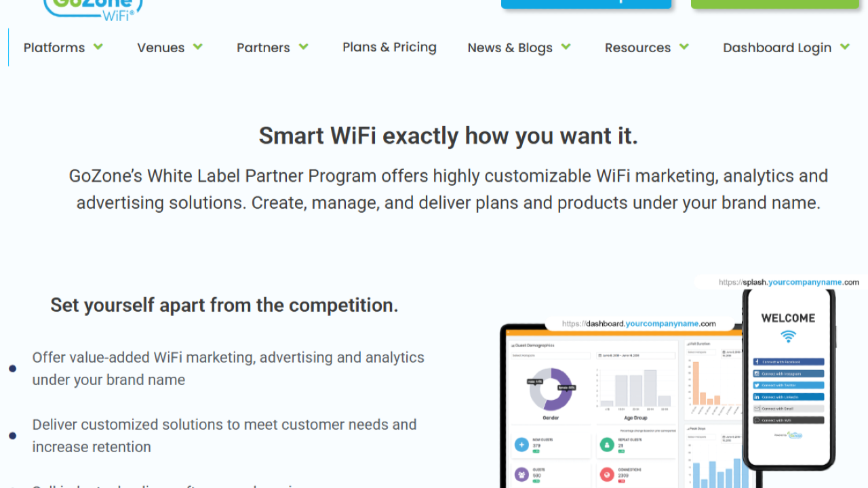Click the green Repeat Guests icon
Viewport: 868px width, 488px height.
pos(607,445)
